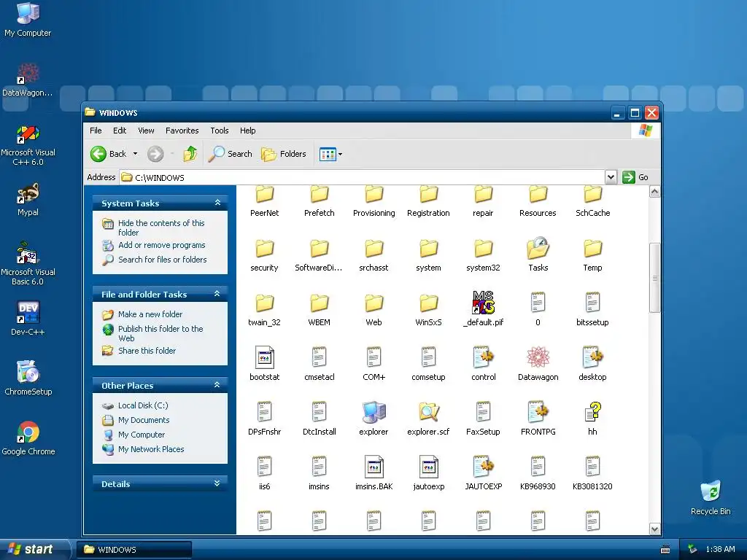Select the Microsoft Visual C++ 6.0 shortcut
Screen dimensions: 747x560
(28, 145)
